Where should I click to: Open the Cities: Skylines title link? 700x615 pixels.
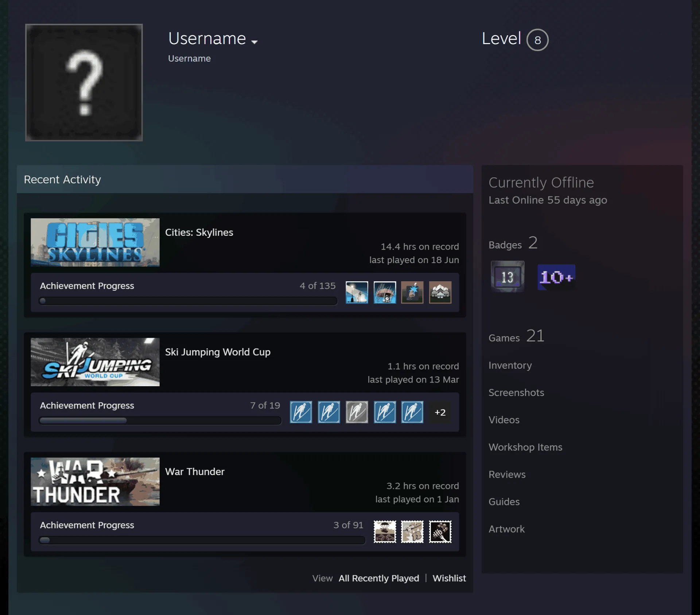pyautogui.click(x=199, y=232)
